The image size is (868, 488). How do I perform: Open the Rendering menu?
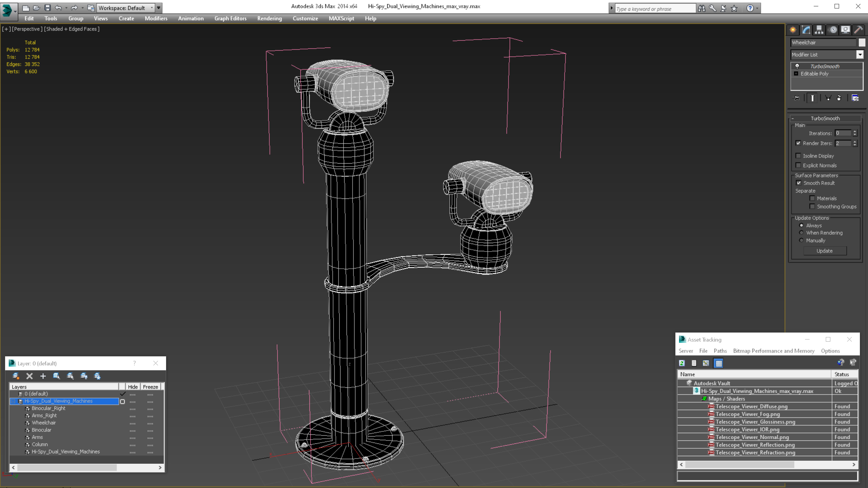point(269,18)
